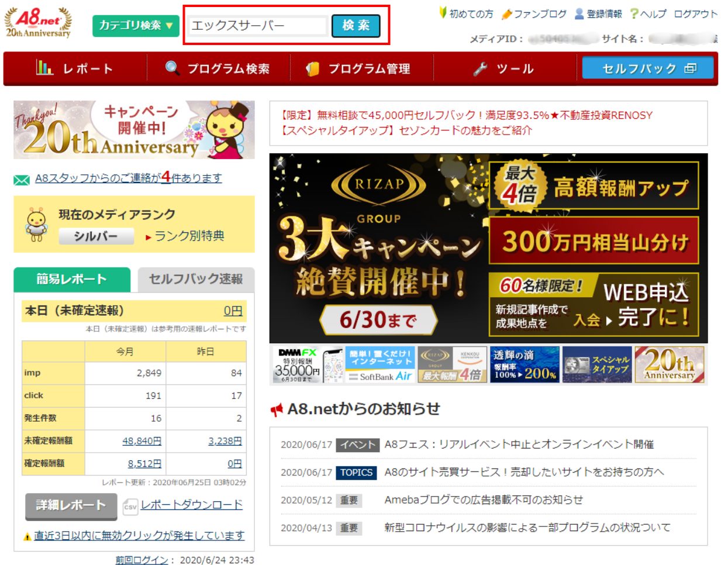728x565 pixels.
Task: Click the 詳細レポート button
Action: 71,505
